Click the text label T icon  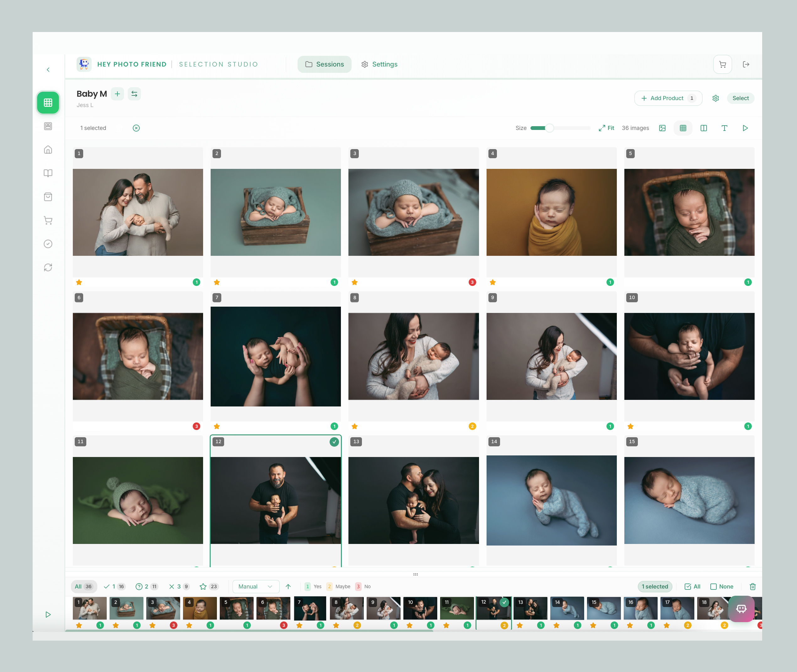tap(724, 128)
